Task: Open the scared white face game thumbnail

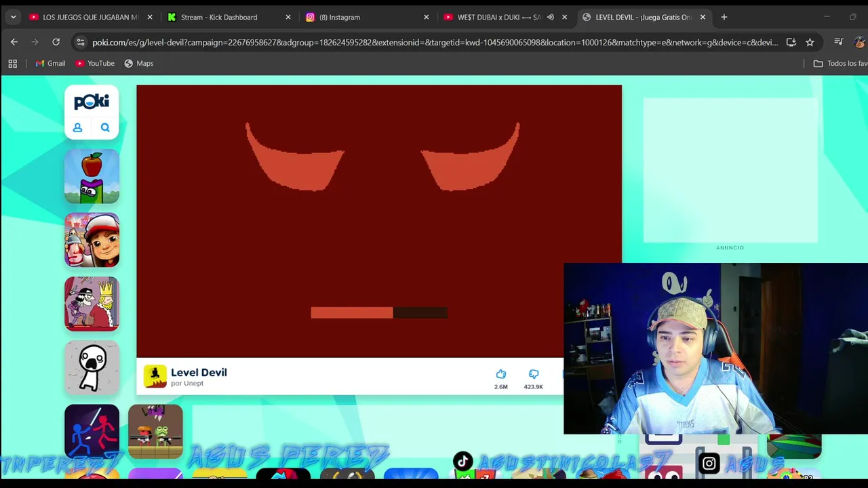Action: click(x=92, y=367)
